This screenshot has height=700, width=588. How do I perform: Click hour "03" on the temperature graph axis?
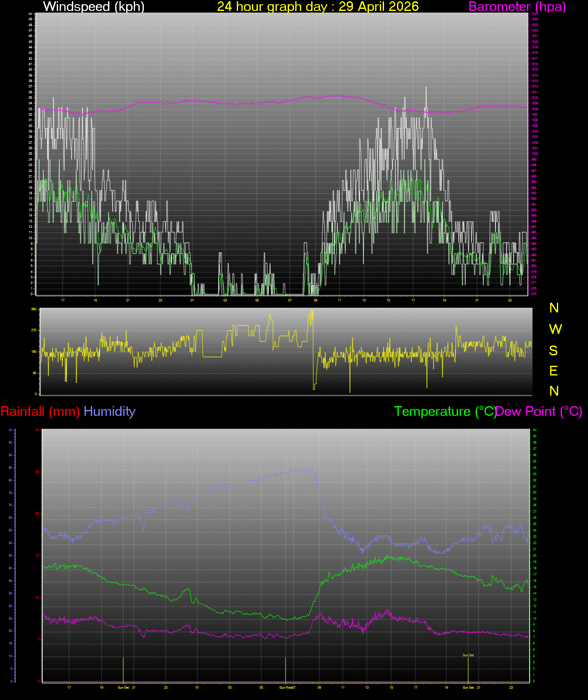(x=230, y=687)
